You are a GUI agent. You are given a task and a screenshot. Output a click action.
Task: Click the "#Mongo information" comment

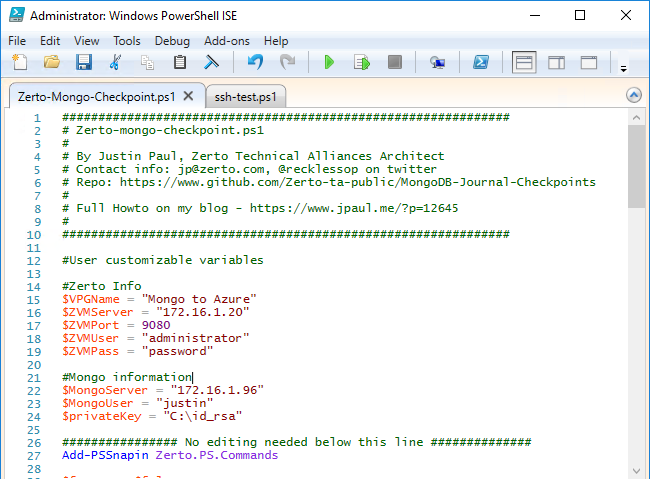click(127, 377)
